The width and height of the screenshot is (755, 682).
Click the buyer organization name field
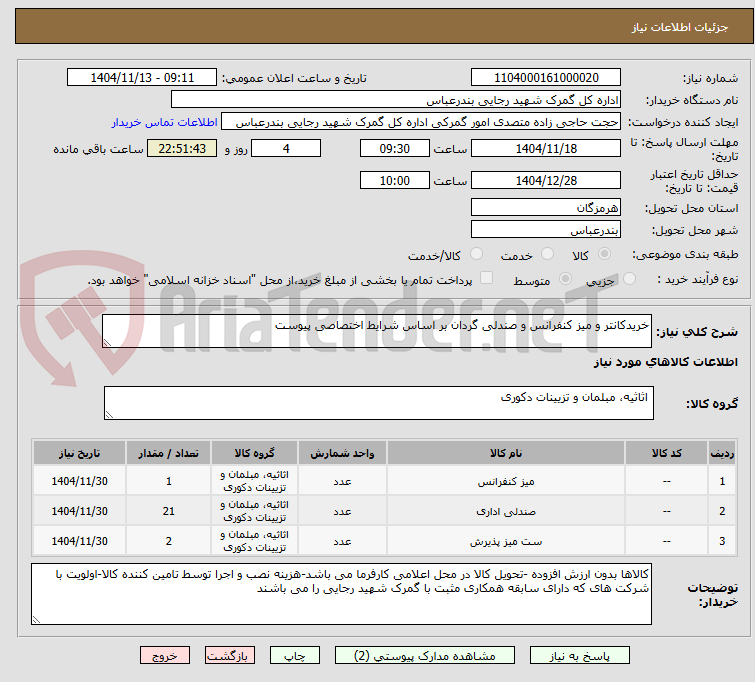(396, 100)
